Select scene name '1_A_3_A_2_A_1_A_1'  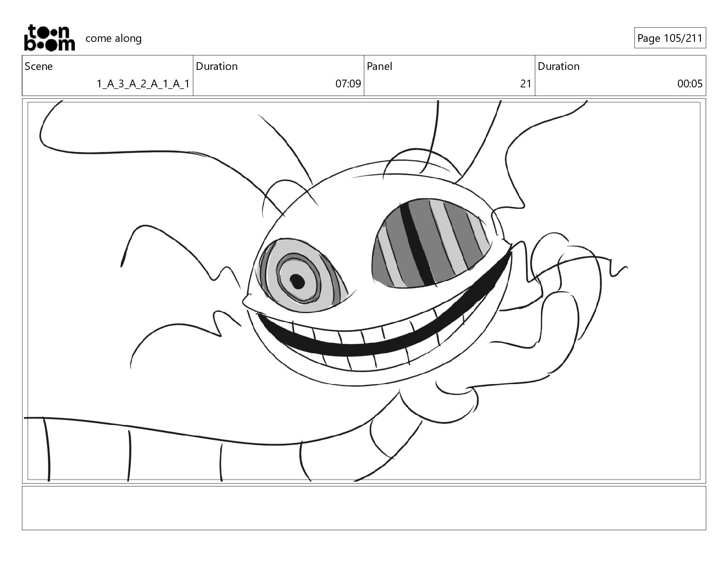pos(143,84)
